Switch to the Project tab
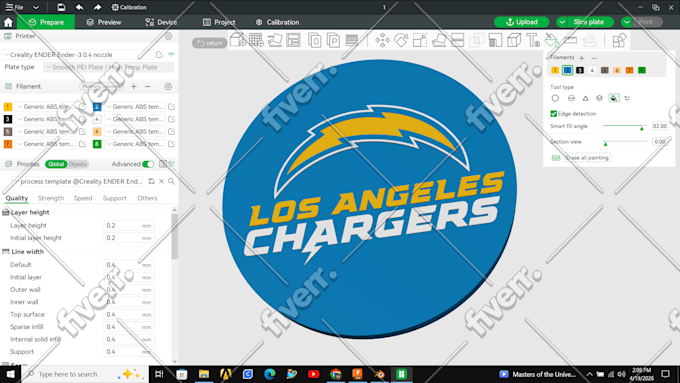This screenshot has width=680, height=383. tap(219, 22)
